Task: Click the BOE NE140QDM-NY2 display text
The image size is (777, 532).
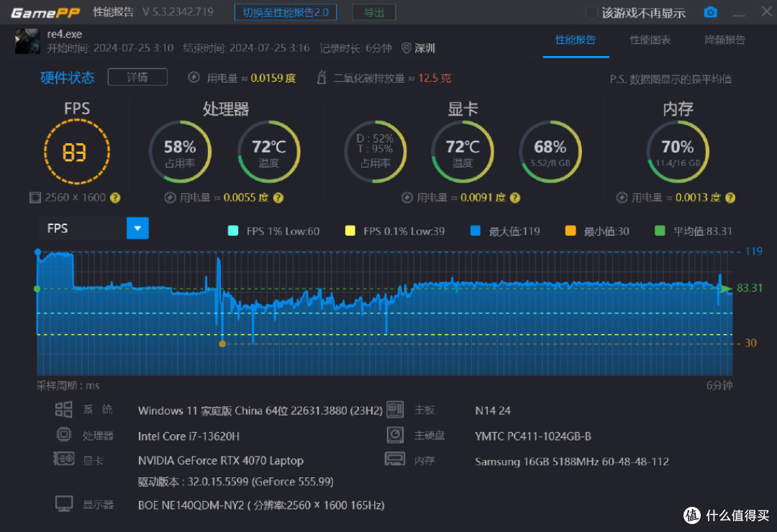Action: [x=261, y=505]
